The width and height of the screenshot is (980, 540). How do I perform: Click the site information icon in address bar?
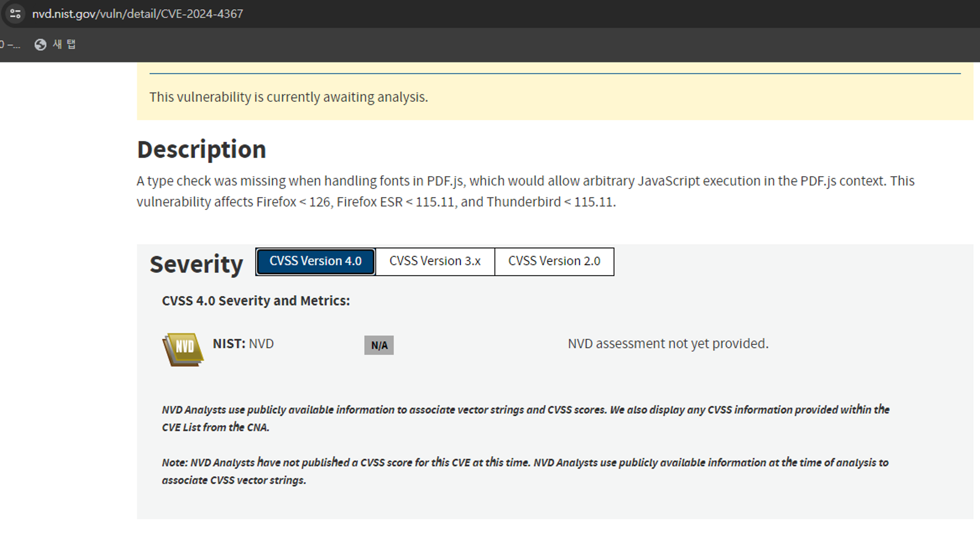15,13
